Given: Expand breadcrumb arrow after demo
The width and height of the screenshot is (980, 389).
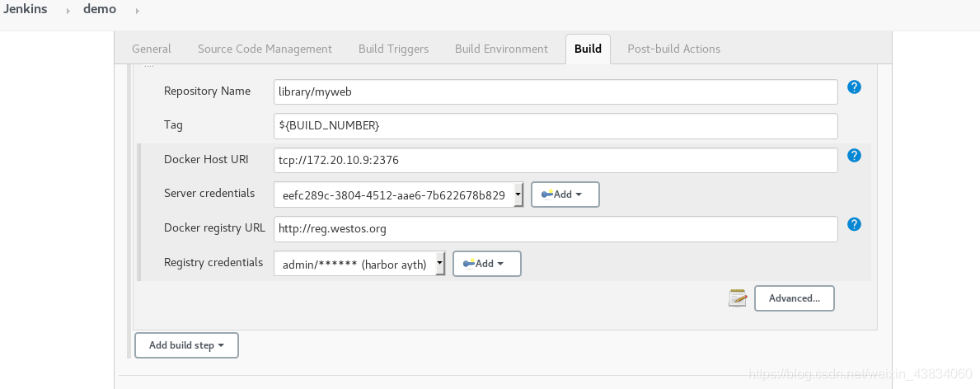Looking at the screenshot, I should 137,11.
